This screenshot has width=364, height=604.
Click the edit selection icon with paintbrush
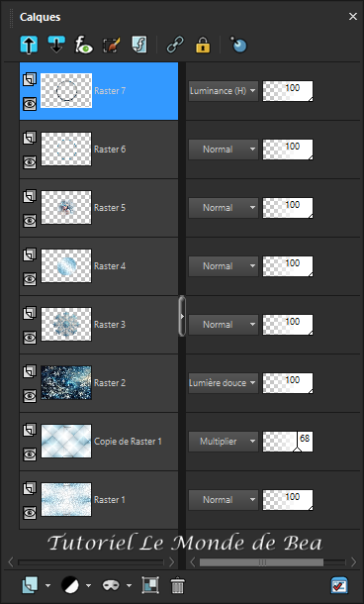(x=112, y=46)
